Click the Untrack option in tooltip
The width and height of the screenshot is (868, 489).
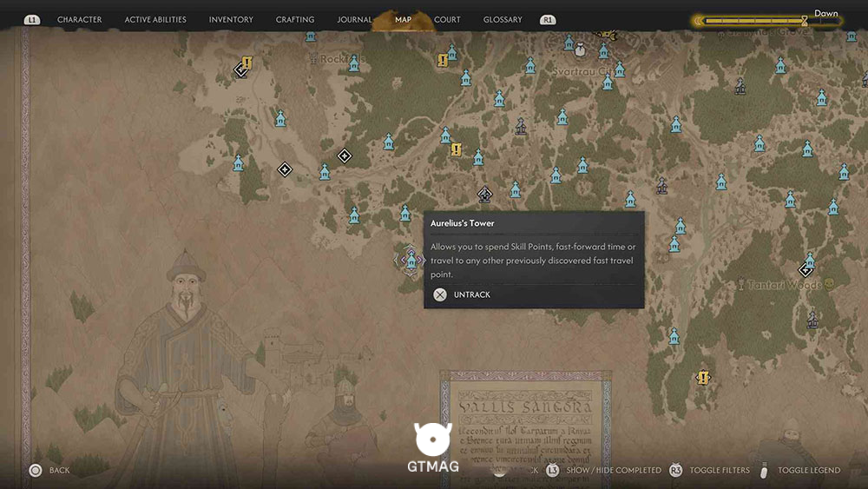(x=471, y=294)
